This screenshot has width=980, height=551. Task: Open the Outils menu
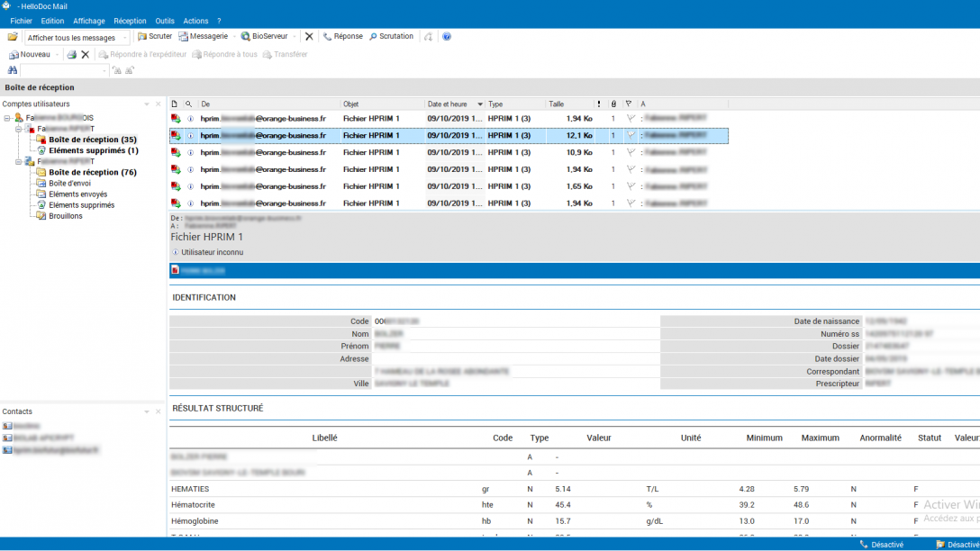[x=165, y=21]
